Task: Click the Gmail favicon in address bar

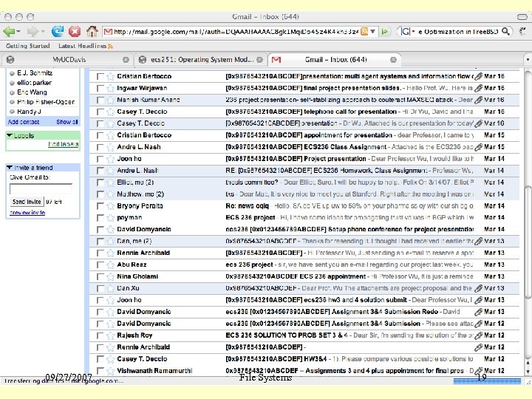Action: (x=108, y=32)
